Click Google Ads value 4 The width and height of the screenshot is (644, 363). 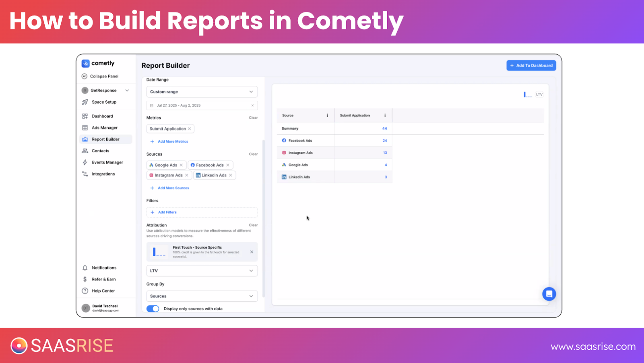click(386, 165)
